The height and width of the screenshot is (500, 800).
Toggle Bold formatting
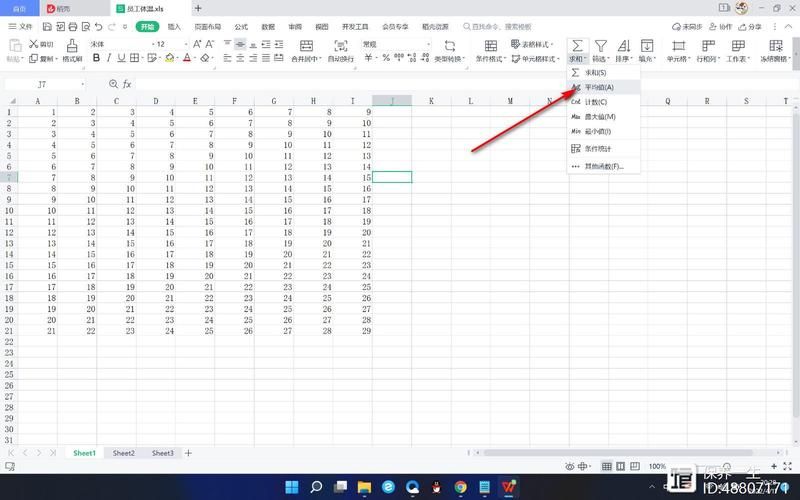click(97, 59)
